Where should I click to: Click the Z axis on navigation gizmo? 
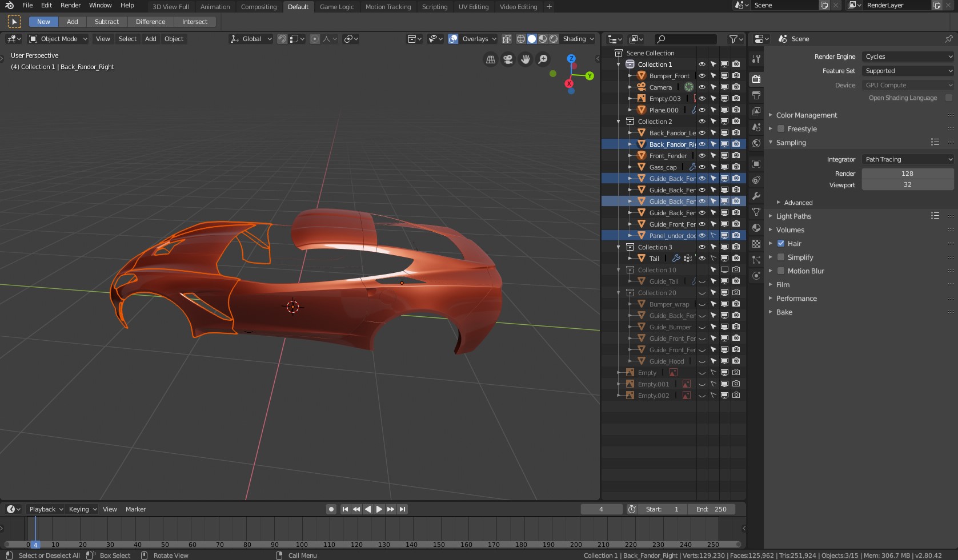click(571, 59)
